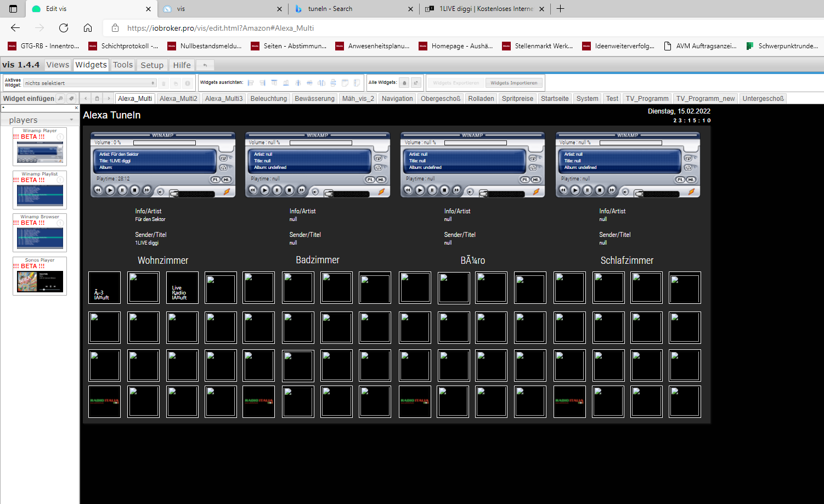824x504 pixels.
Task: Pause the Büro Winamp player
Action: pyautogui.click(x=432, y=190)
